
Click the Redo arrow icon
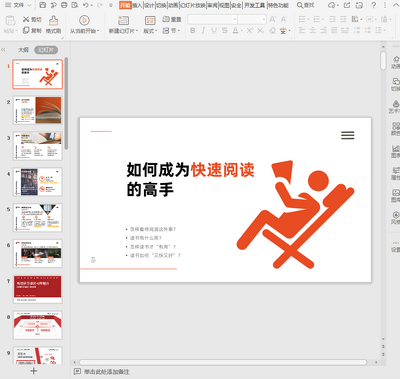[99, 5]
